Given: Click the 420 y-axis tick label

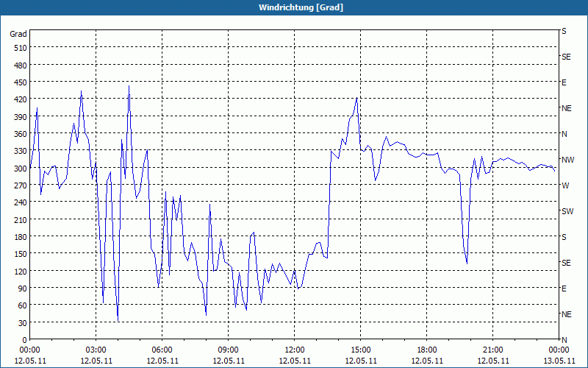Looking at the screenshot, I should coord(21,99).
